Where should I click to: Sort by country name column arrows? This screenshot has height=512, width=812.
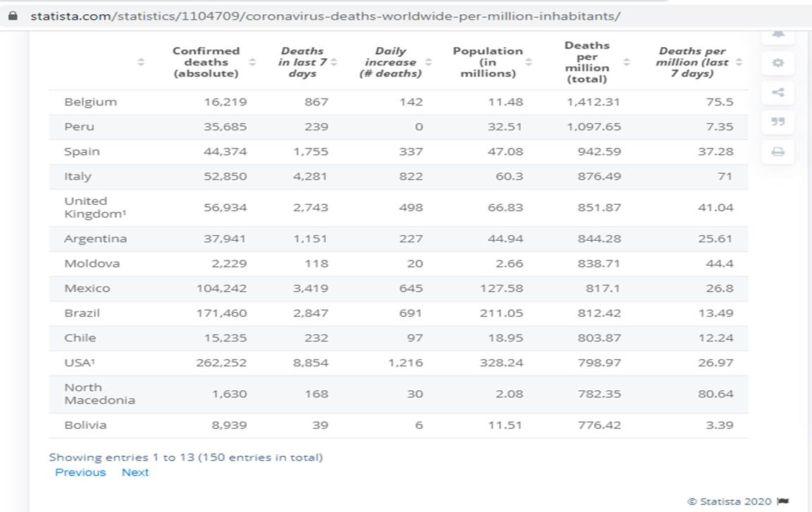[141, 62]
